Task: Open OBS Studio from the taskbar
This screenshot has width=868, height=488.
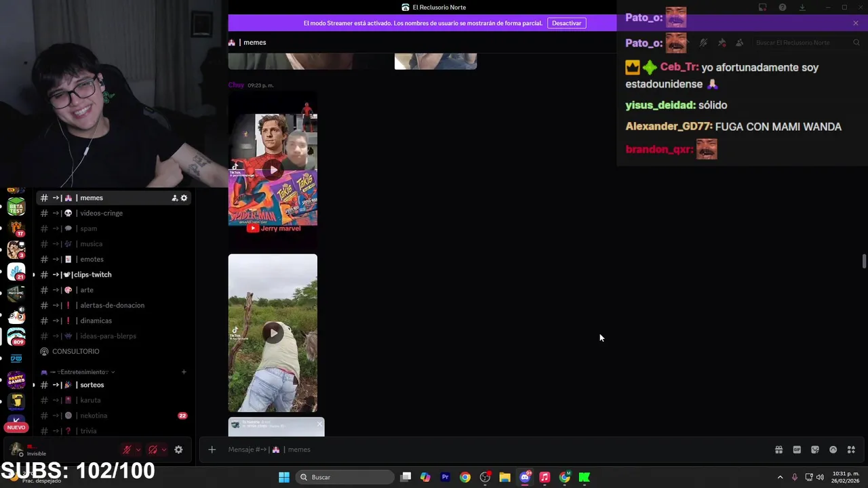Action: 485,477
